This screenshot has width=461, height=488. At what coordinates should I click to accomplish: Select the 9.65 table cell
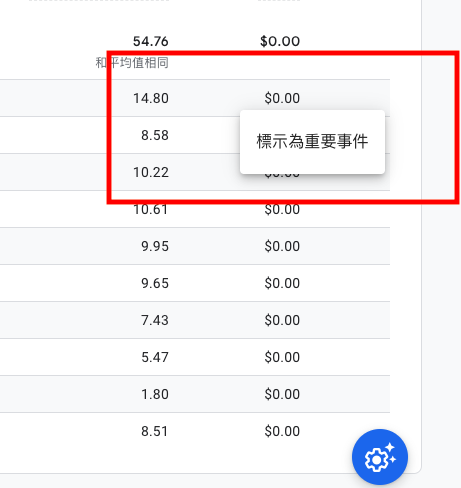pos(155,283)
